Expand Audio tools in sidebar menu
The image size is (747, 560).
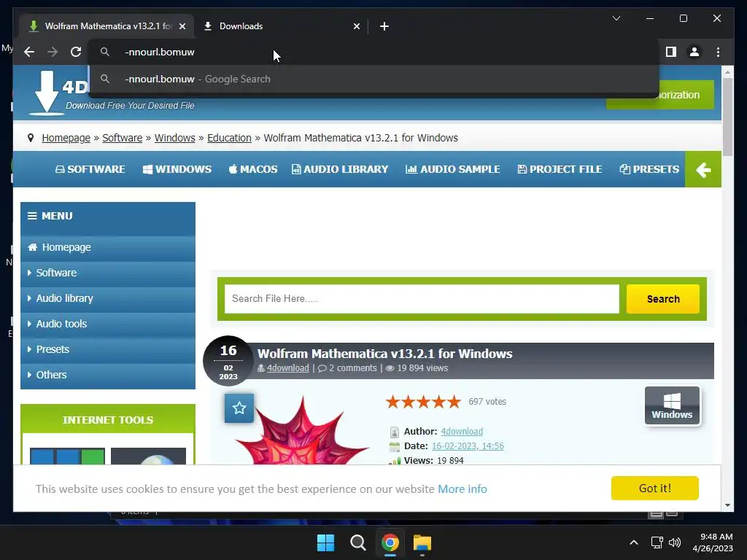point(108,324)
